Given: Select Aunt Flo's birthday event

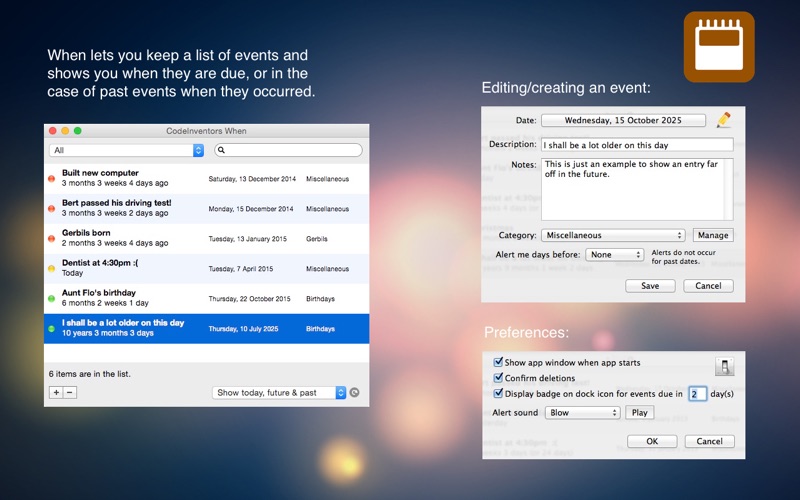Looking at the screenshot, I should 207,298.
